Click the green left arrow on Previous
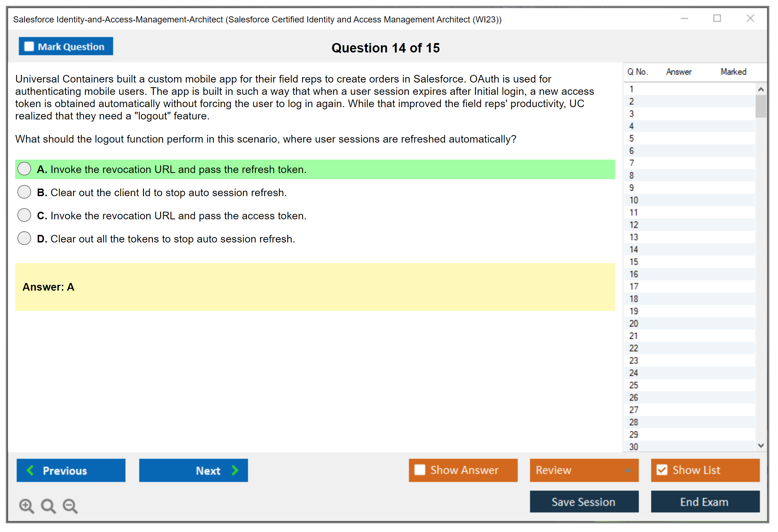Viewport: 778px width, 532px height. pyautogui.click(x=30, y=470)
